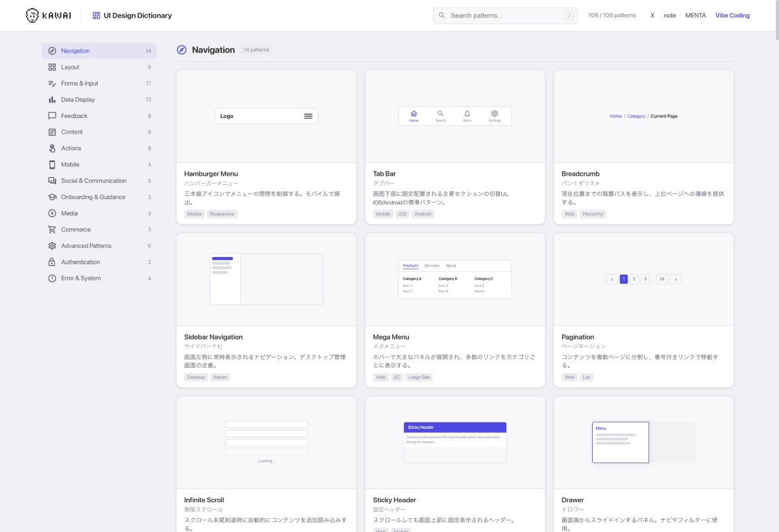This screenshot has width=779, height=532.
Task: Click the Feedback speech bubble icon
Action: tap(52, 116)
